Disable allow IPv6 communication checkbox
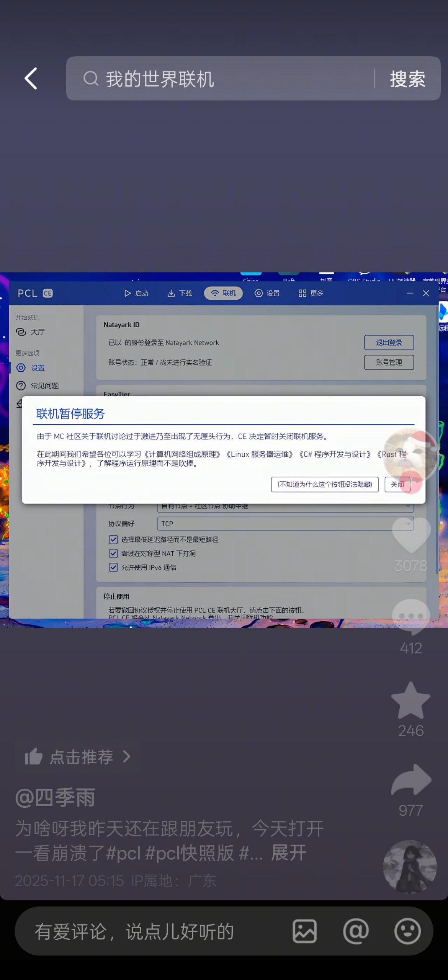Image resolution: width=448 pixels, height=980 pixels. click(x=113, y=567)
